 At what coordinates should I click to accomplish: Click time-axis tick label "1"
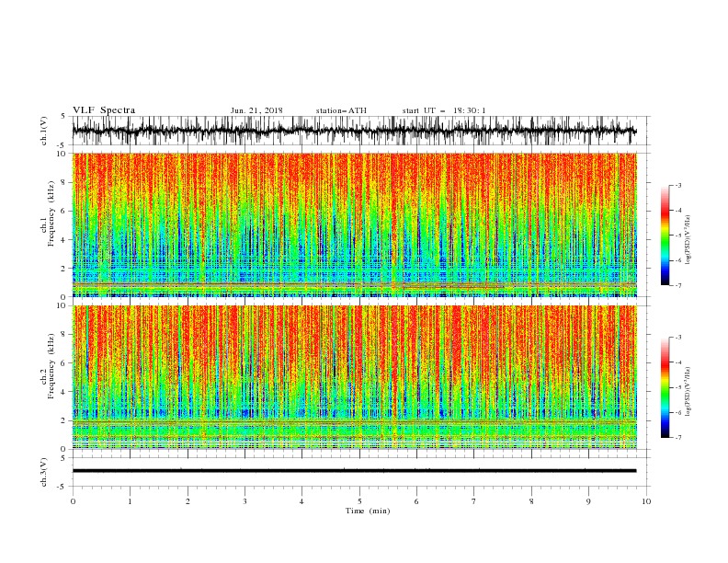[x=130, y=501]
